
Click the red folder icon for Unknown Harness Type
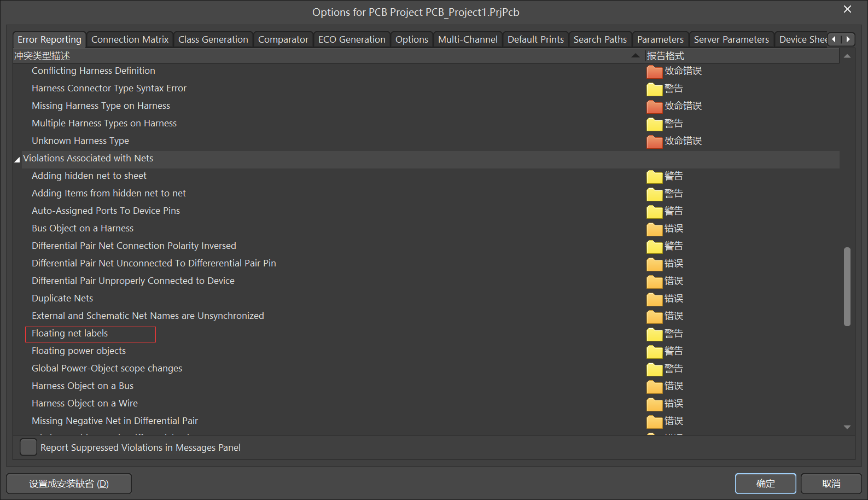click(x=654, y=141)
